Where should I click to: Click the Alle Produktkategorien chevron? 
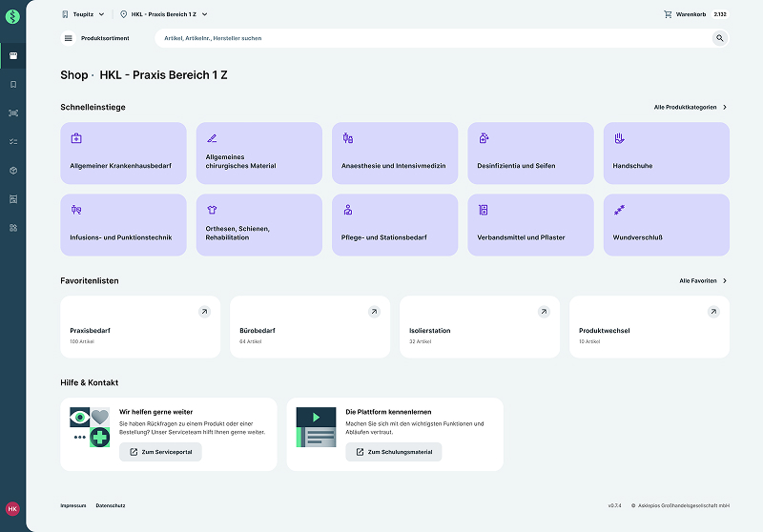point(725,107)
